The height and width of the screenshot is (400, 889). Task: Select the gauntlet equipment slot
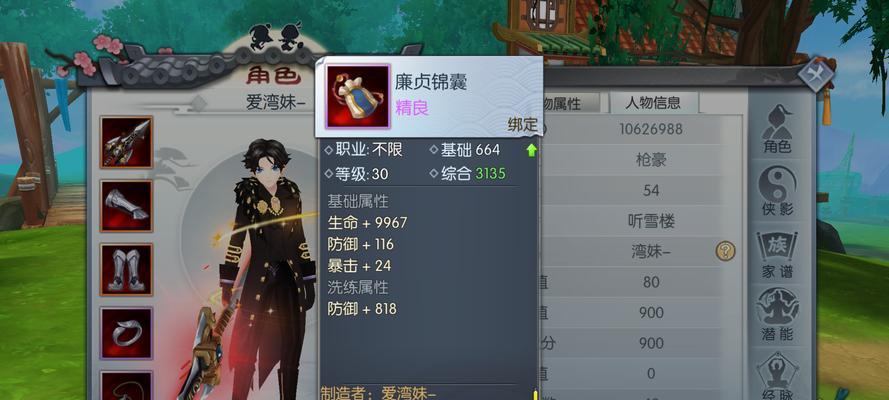pos(126,206)
